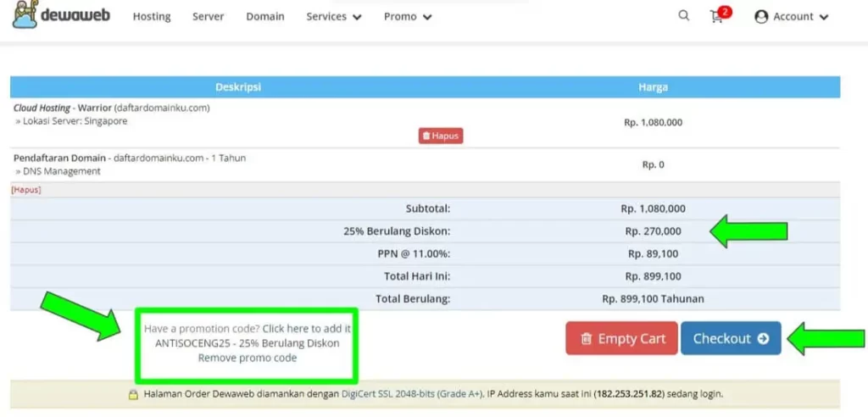This screenshot has height=417, width=868.
Task: Proceed with the blue Checkout button
Action: [x=731, y=338]
